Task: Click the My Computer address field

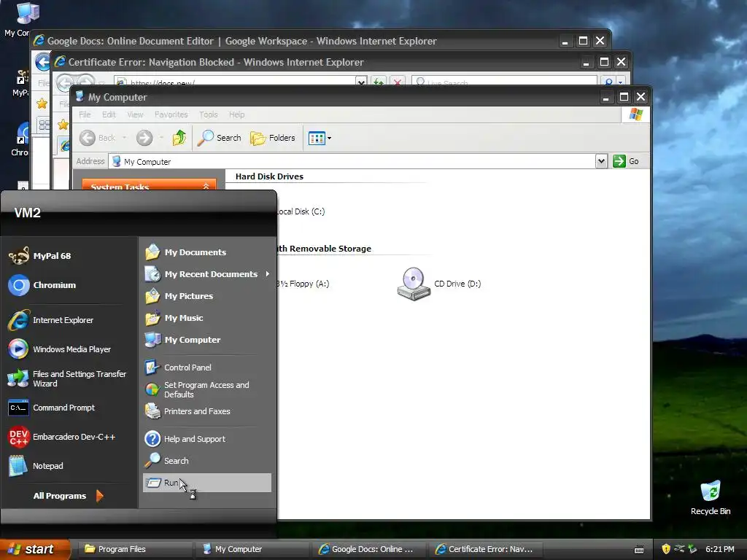Action: [352, 161]
